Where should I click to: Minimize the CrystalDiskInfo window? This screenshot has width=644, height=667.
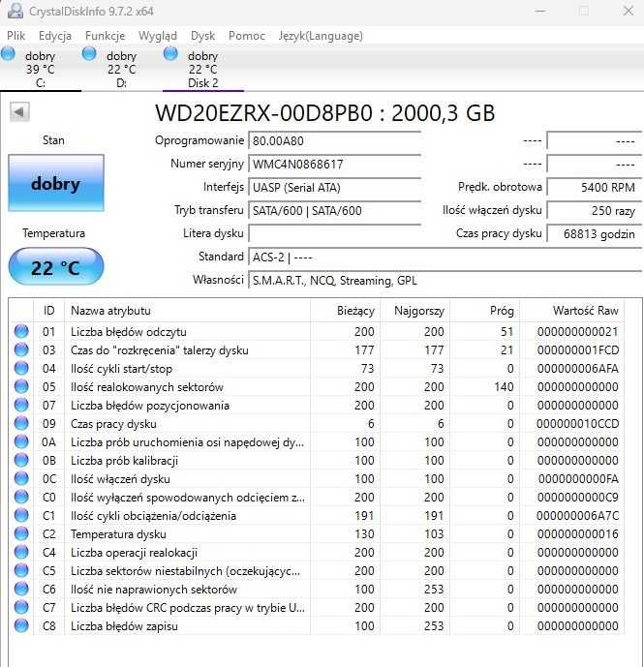540,11
